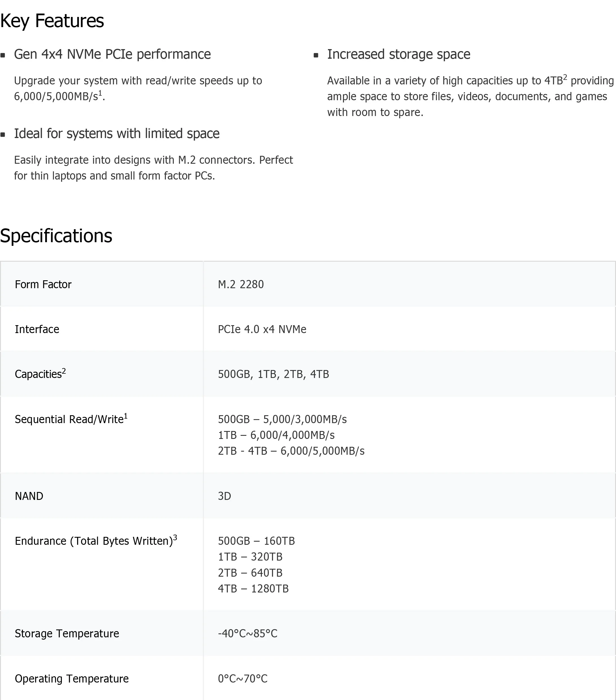Select the "Operating Temperature" row label
The height and width of the screenshot is (700, 616).
72,679
